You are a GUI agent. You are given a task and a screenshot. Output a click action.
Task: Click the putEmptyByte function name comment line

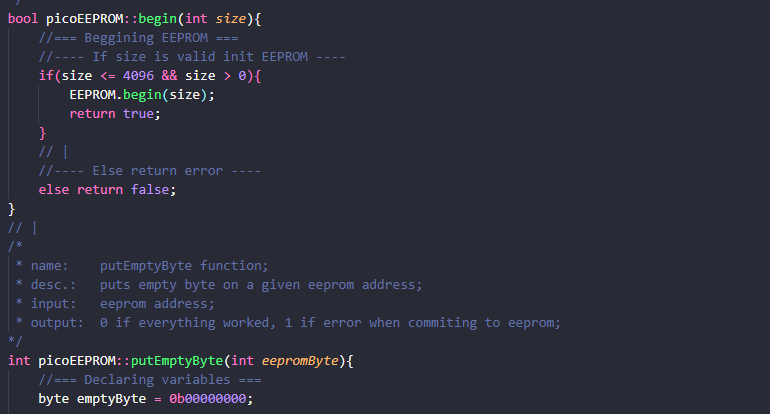point(142,266)
